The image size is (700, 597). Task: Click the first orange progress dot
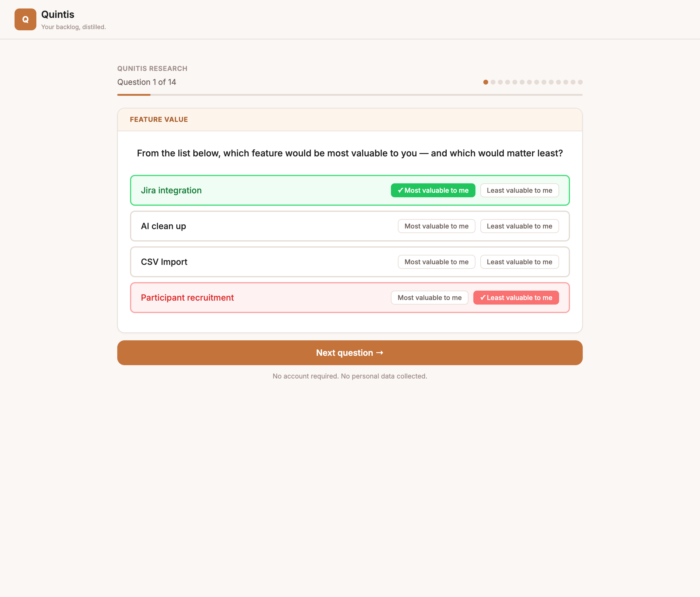[x=485, y=82]
